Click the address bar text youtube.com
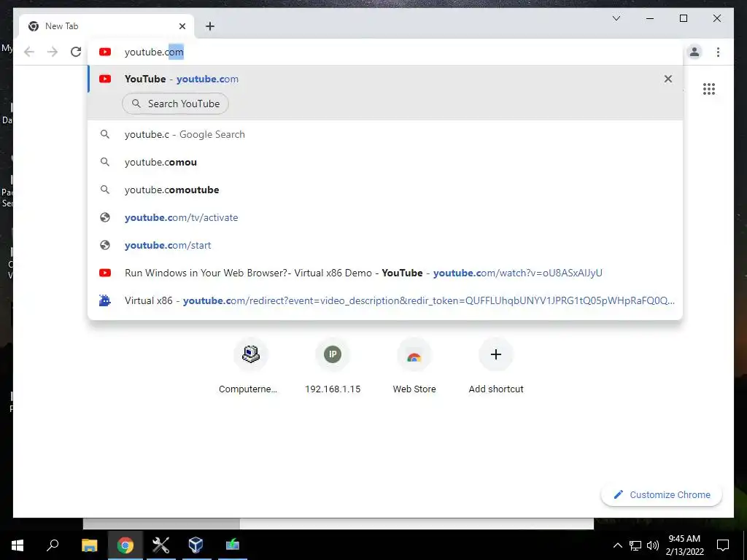Screen dimensions: 747x560 154,52
